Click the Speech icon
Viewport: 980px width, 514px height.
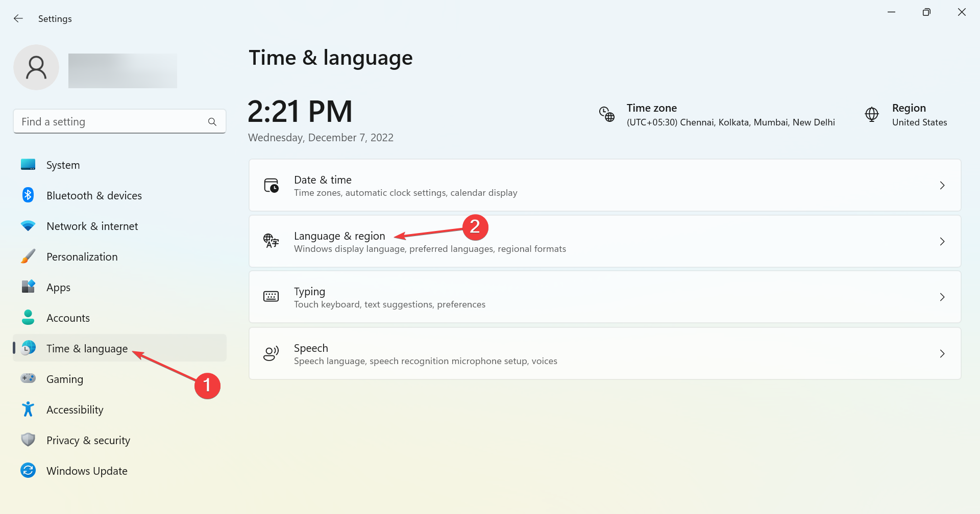pyautogui.click(x=271, y=353)
